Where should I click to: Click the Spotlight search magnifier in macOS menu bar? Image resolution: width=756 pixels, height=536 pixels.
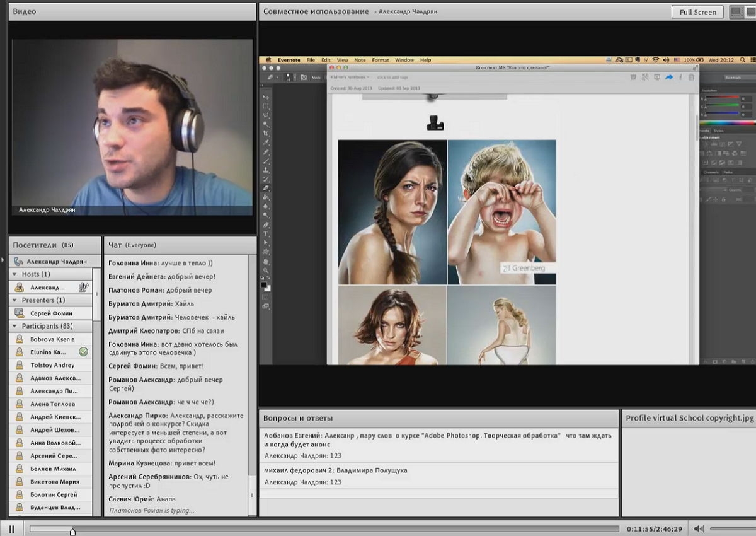coord(742,60)
